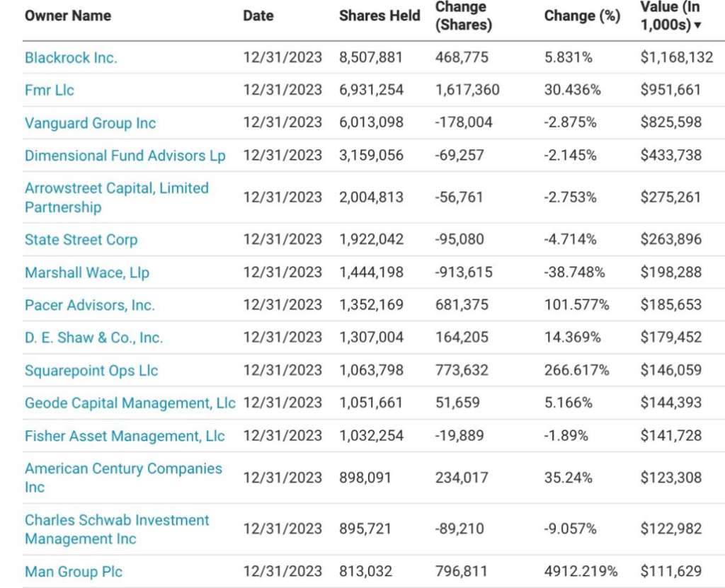Open Pacer Advisors, Inc. link
This screenshot has width=725, height=588.
pos(89,305)
